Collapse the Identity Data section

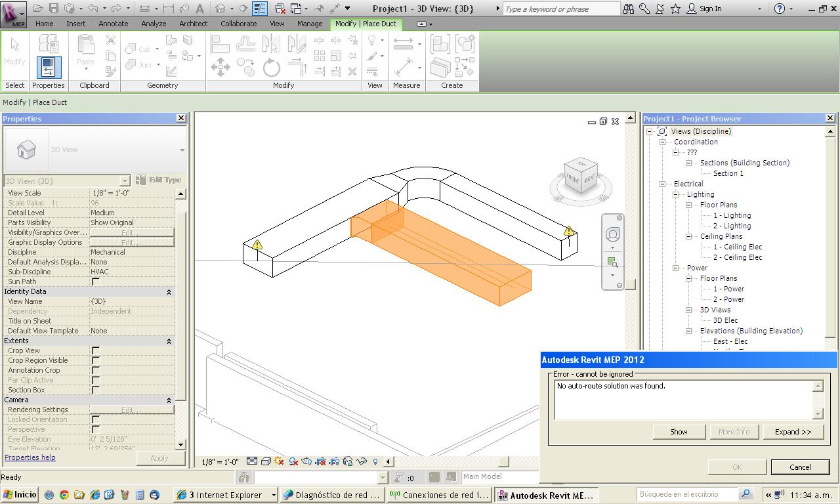tap(169, 292)
